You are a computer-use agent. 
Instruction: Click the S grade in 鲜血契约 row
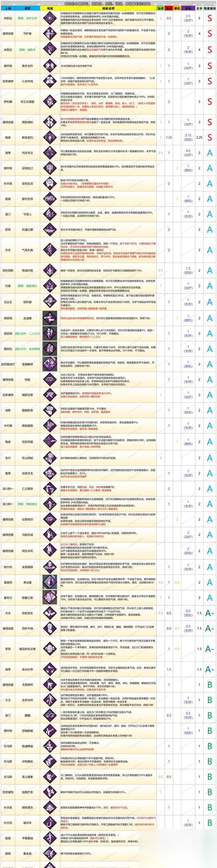pos(210,137)
